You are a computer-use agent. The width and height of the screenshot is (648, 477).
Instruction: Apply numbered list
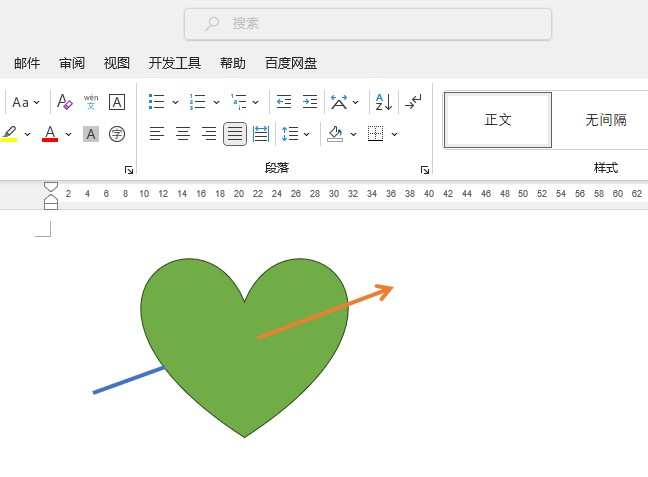coord(198,102)
